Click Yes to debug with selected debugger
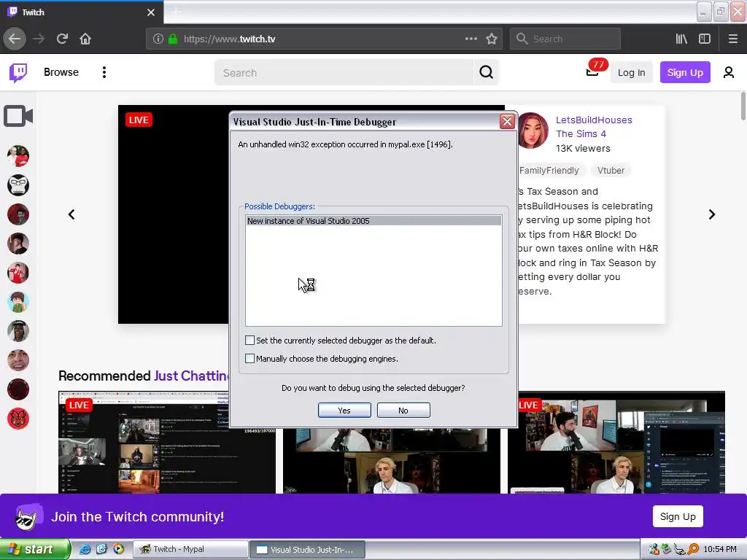 [x=344, y=411]
